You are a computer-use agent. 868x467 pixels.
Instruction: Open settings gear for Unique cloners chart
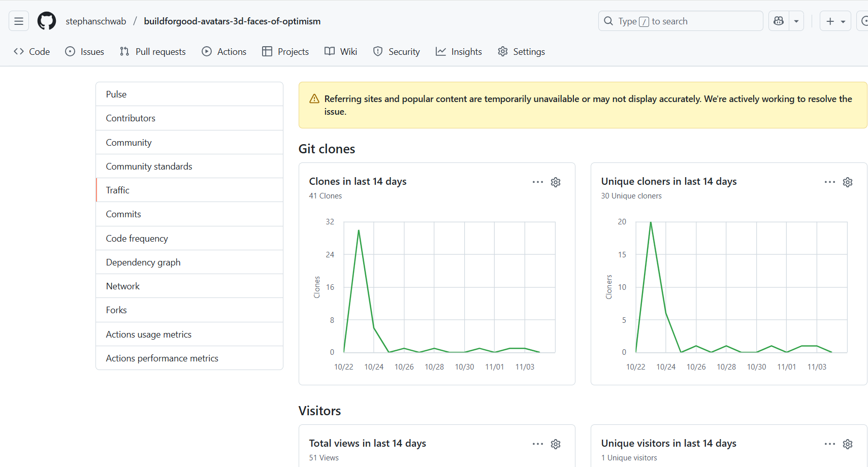click(848, 182)
